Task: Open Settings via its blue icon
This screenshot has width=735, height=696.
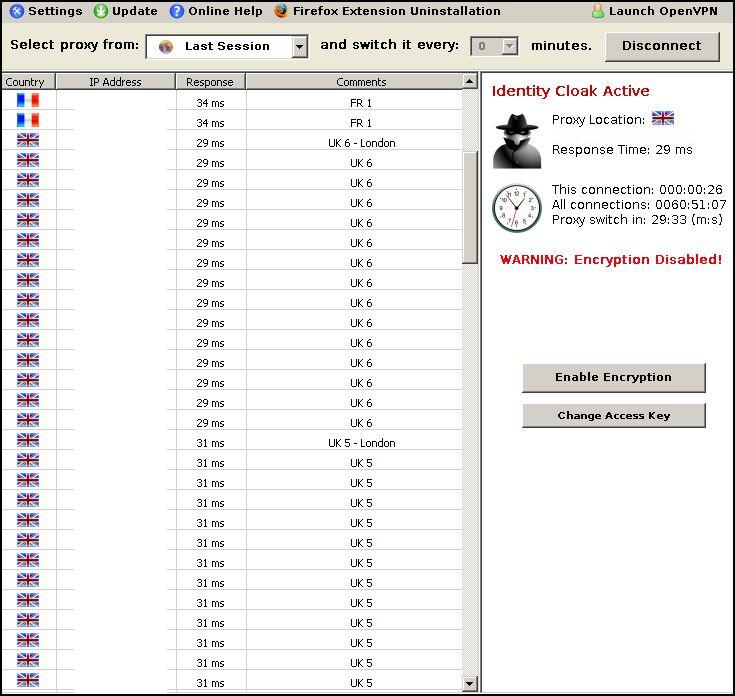Action: 16,11
